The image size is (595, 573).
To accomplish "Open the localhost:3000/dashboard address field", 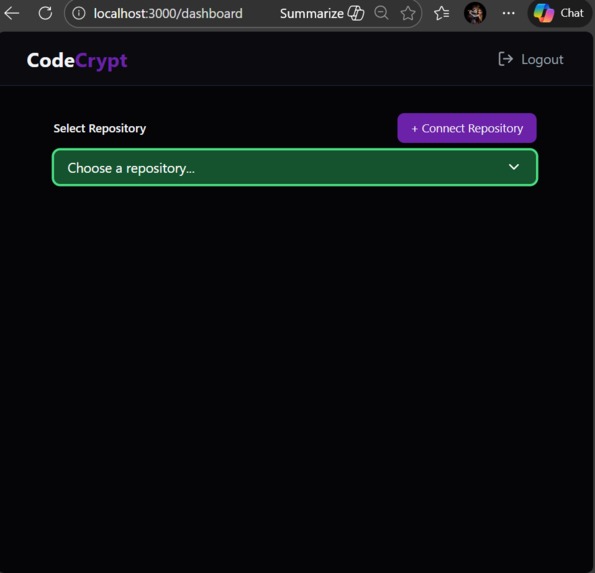I will (x=168, y=14).
